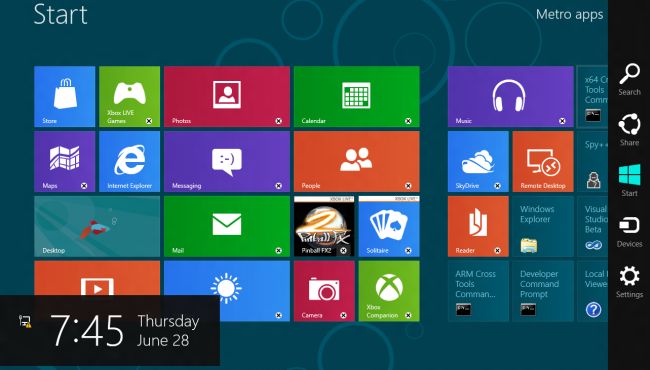Click the x badge on the Calendar tile
The height and width of the screenshot is (370, 650).
(408, 121)
